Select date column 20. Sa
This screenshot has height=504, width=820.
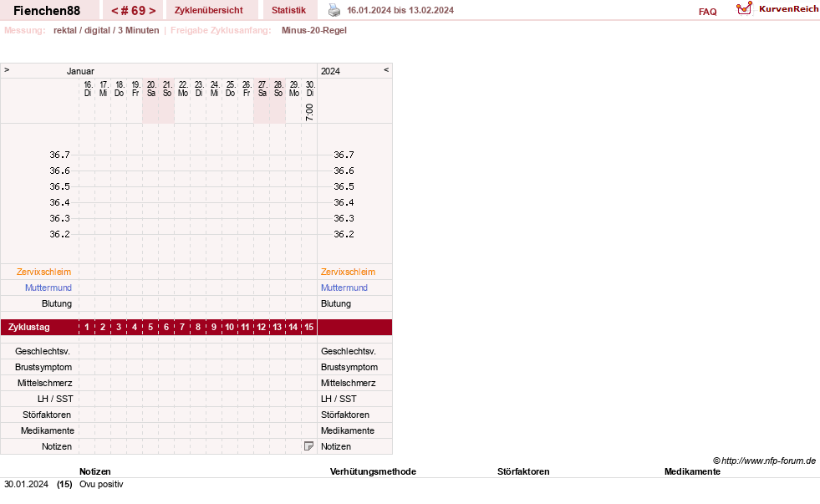(x=151, y=89)
